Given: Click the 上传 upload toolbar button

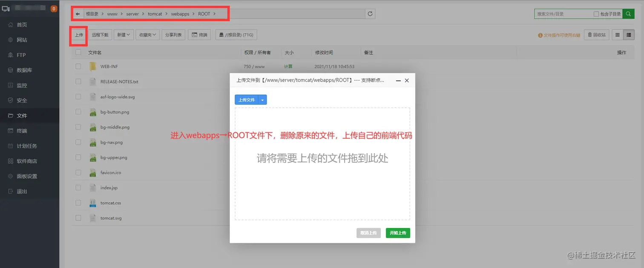Looking at the screenshot, I should click(x=79, y=35).
